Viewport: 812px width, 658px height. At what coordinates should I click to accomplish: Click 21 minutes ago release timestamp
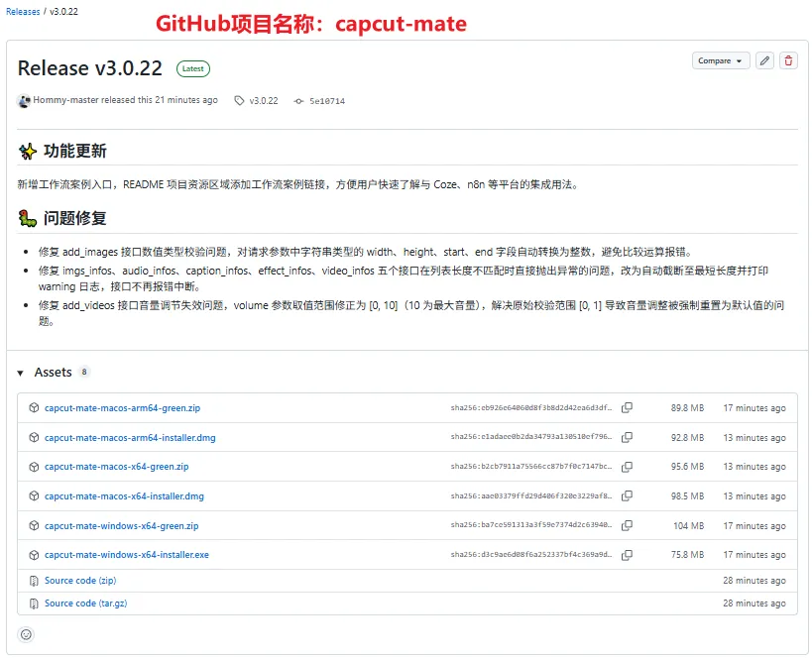pos(186,100)
